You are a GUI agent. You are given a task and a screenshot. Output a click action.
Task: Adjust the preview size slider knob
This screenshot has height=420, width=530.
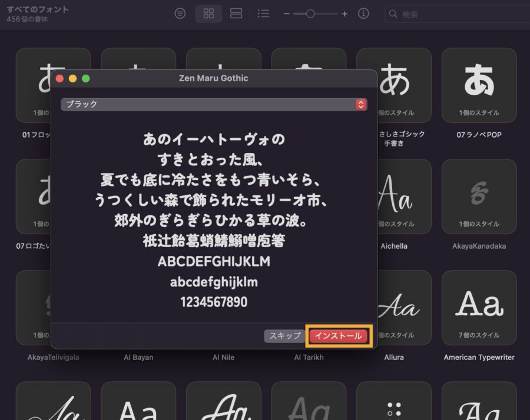(310, 14)
